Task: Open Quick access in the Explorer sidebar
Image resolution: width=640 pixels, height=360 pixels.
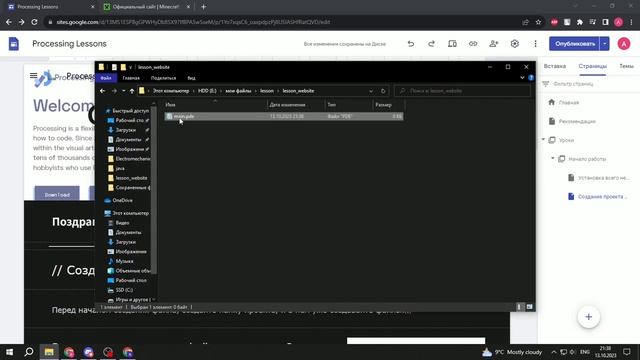Action: [127, 111]
